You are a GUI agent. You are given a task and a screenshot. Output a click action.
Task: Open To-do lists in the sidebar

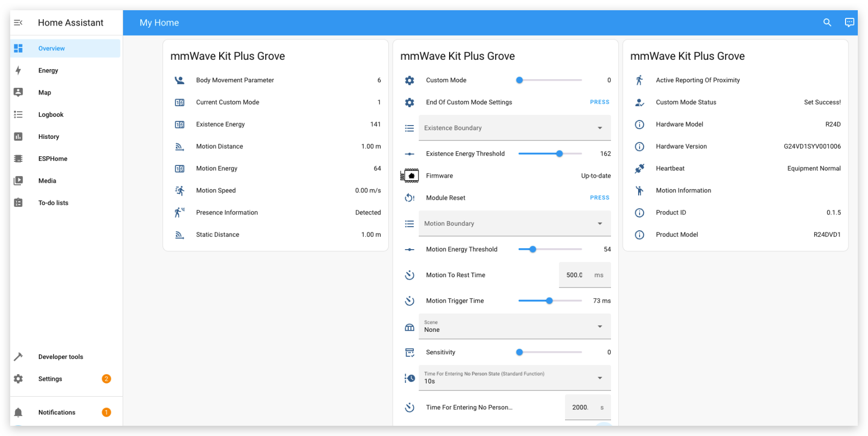coord(65,203)
